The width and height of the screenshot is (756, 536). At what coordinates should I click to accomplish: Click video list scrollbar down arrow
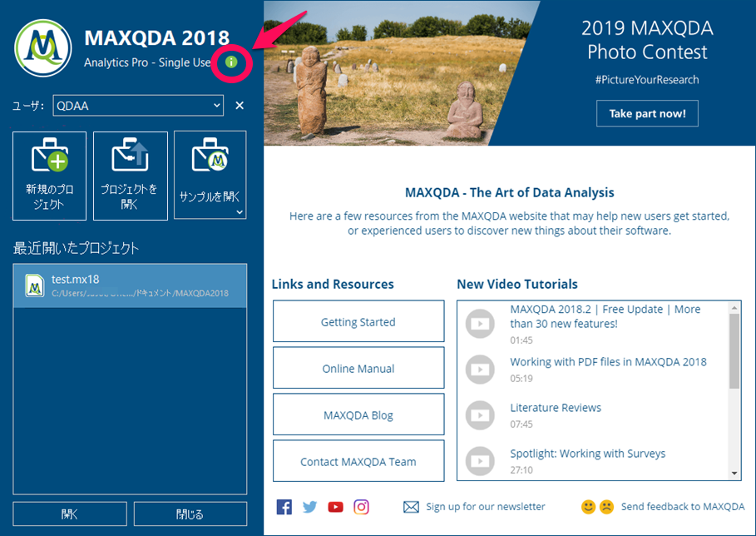734,474
